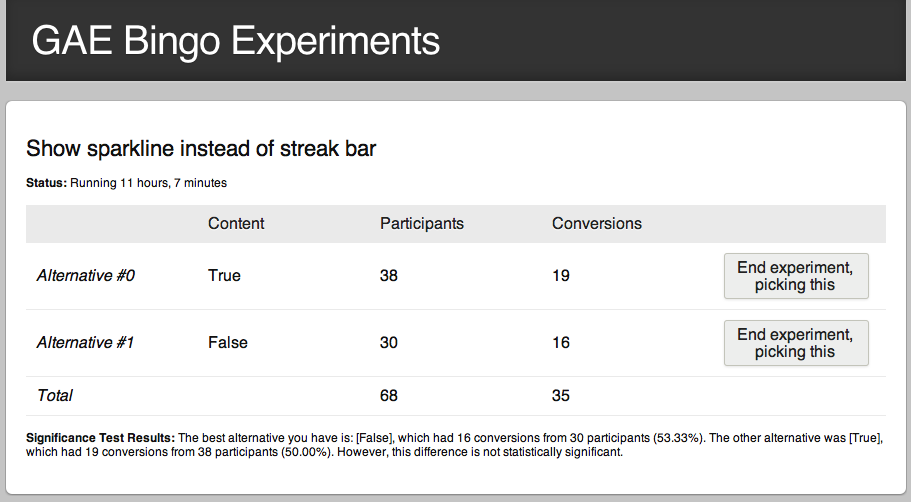The image size is (911, 502).
Task: Click the total conversions value 35
Action: (x=561, y=395)
